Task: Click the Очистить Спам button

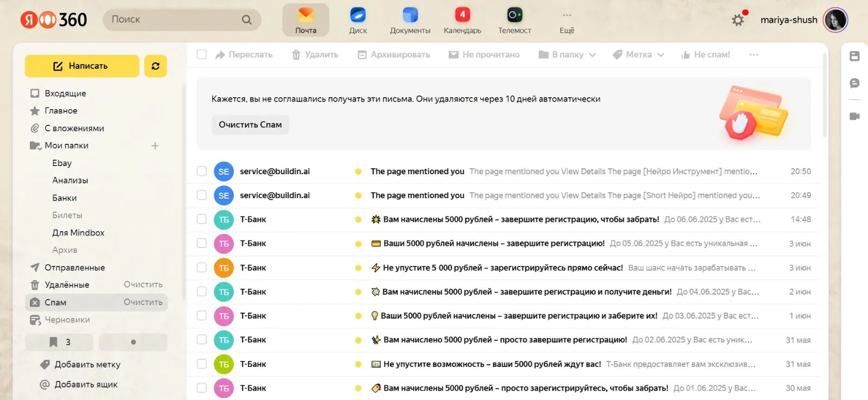Action: [x=250, y=125]
